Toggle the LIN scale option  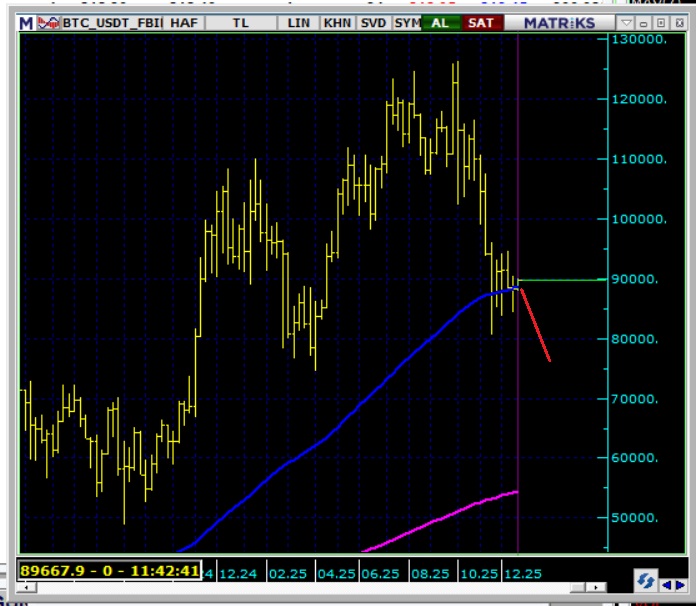pyautogui.click(x=298, y=22)
